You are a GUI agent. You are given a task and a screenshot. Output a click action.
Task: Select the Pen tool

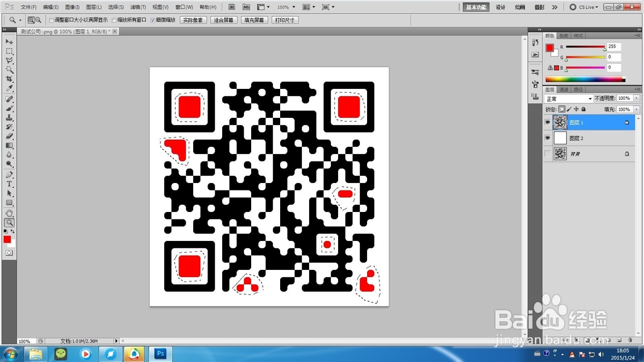[9, 175]
